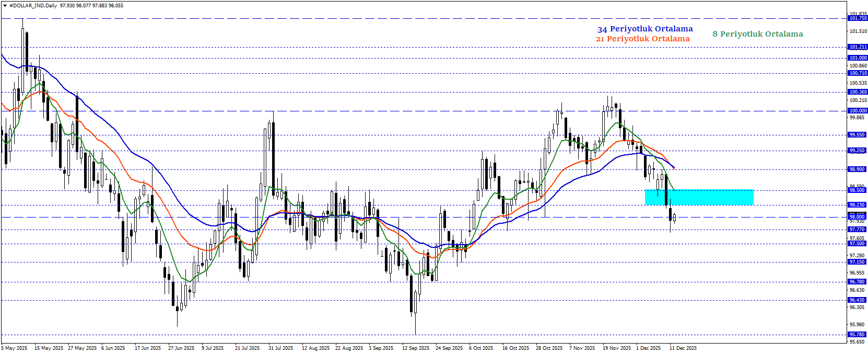This screenshot has height=354, width=868.
Task: Click the 95.780 price level tag
Action: tap(857, 335)
